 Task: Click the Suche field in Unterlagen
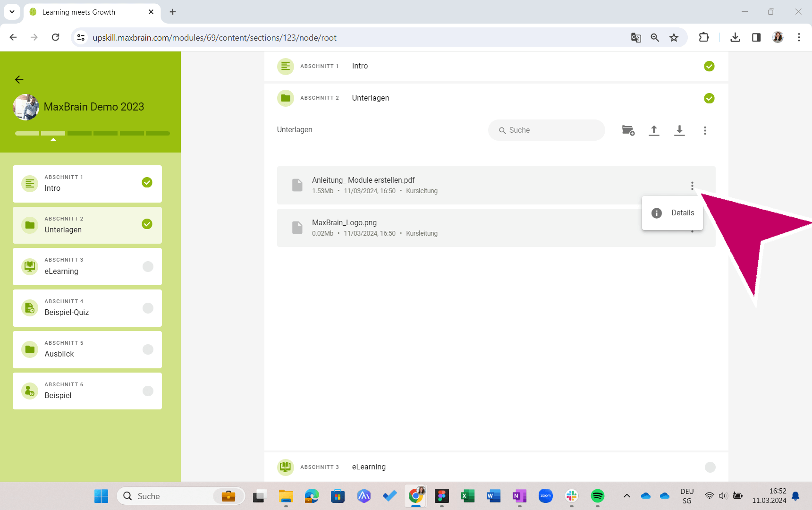point(547,130)
